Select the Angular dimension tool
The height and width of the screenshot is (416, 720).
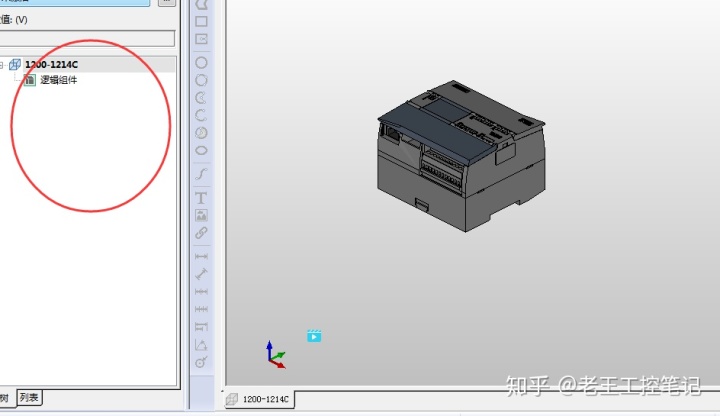tap(201, 345)
